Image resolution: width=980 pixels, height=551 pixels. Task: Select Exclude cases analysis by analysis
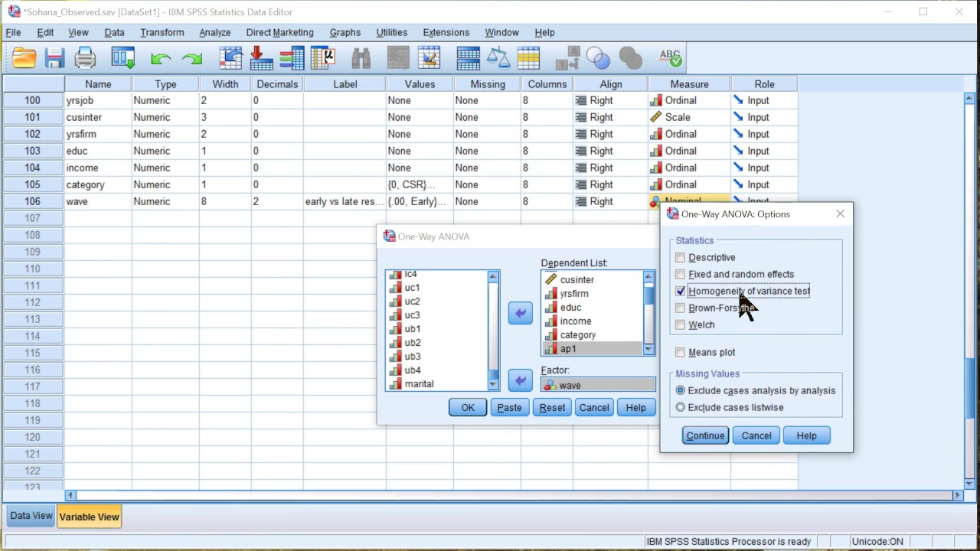coord(680,391)
